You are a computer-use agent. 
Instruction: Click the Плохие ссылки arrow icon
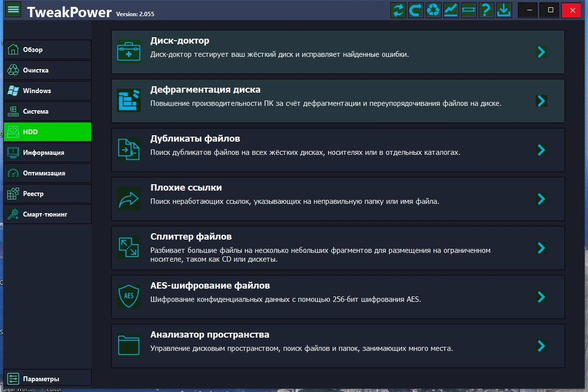129,198
